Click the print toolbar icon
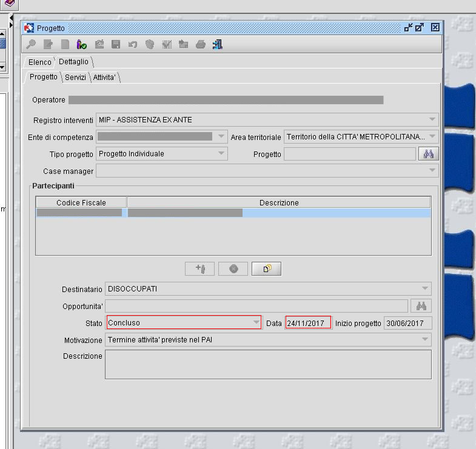This screenshot has height=449, width=476. (200, 45)
